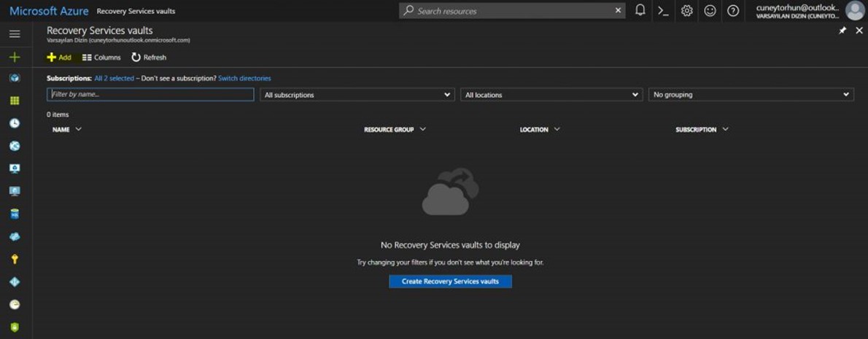This screenshot has width=868, height=339.
Task: Expand the All subscriptions dropdown
Action: tap(357, 95)
